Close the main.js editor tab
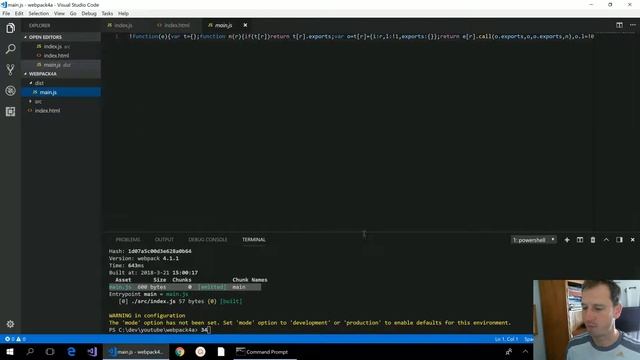This screenshot has width=640, height=360. click(245, 25)
